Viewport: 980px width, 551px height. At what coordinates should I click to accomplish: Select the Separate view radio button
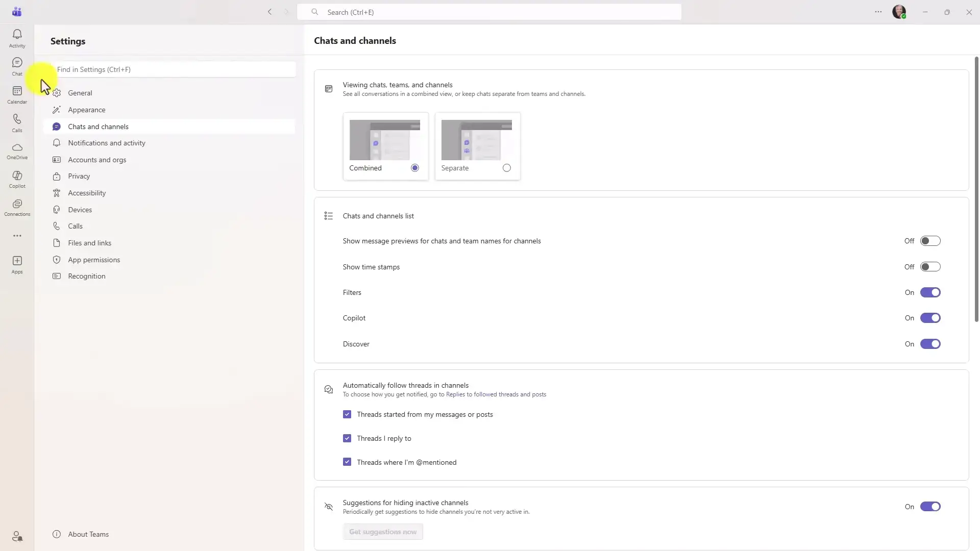coord(507,168)
